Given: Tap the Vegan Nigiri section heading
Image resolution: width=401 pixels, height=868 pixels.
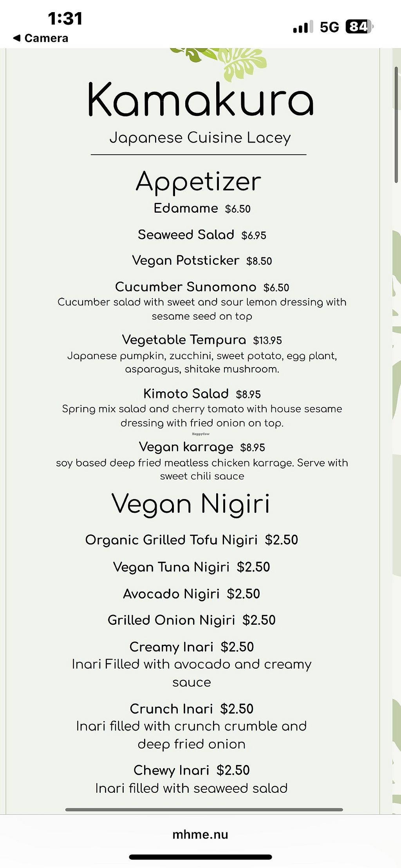Looking at the screenshot, I should pos(191,504).
